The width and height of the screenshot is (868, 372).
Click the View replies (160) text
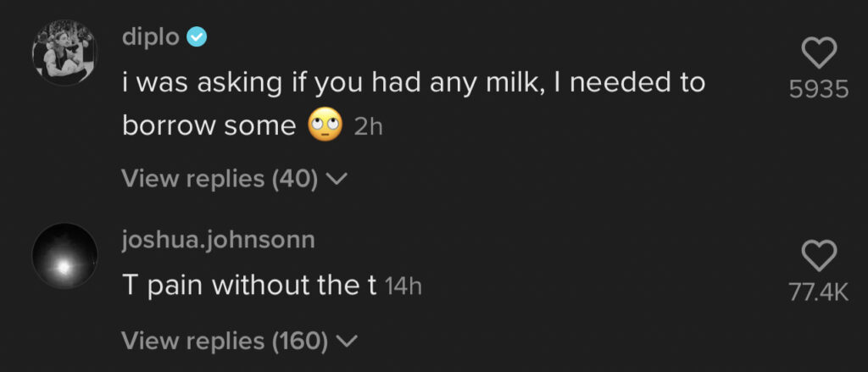225,341
